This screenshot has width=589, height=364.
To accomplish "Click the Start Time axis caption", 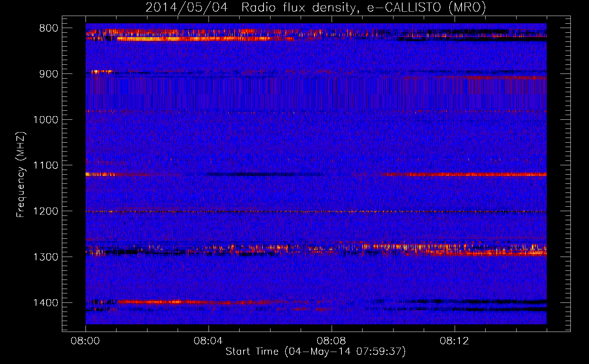I will point(316,352).
